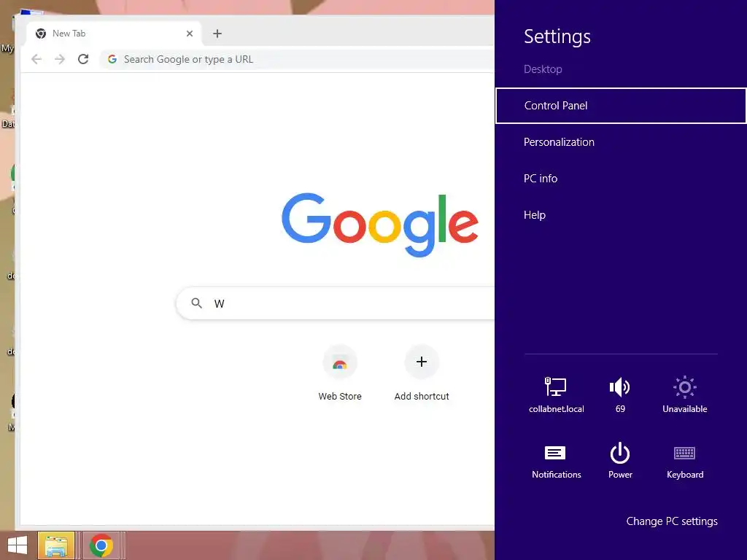
Task: Close the New Tab tab
Action: pos(190,34)
